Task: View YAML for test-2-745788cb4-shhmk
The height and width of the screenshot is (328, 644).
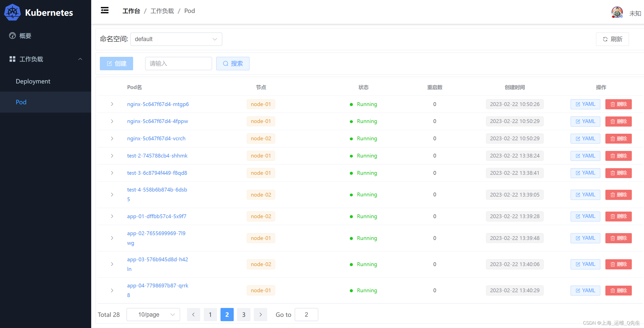Action: click(585, 156)
